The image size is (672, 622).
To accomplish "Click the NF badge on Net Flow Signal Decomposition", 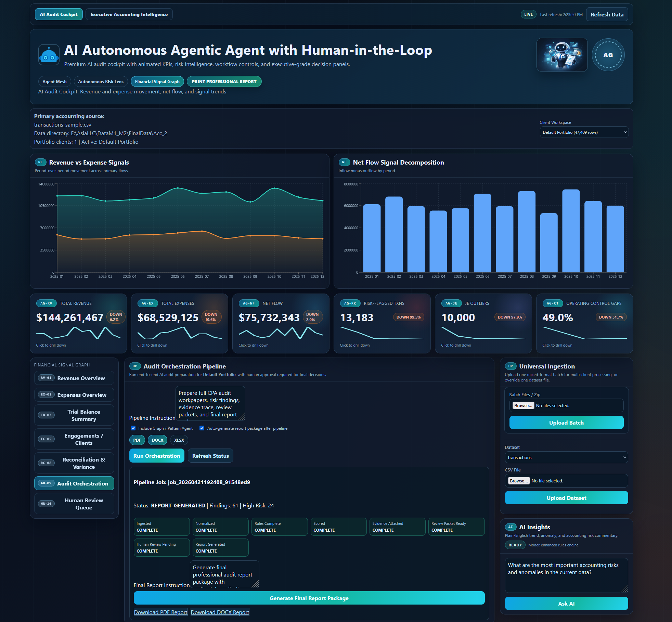I will click(x=345, y=162).
